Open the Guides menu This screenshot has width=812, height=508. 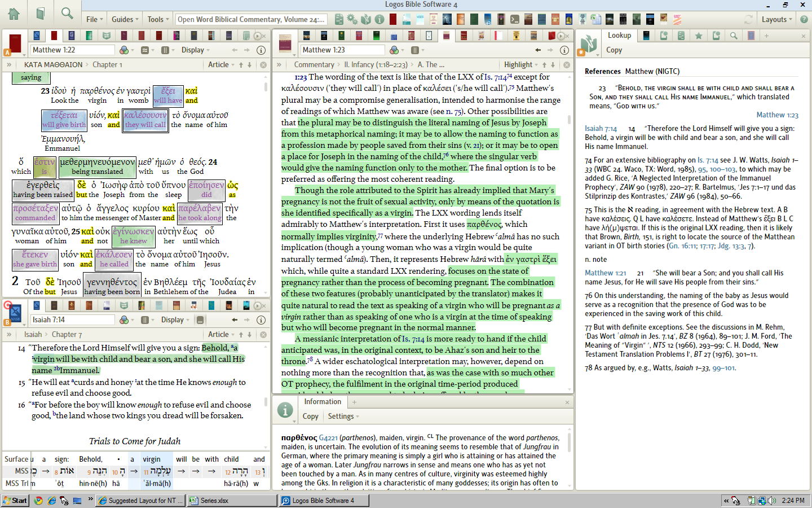click(x=125, y=19)
